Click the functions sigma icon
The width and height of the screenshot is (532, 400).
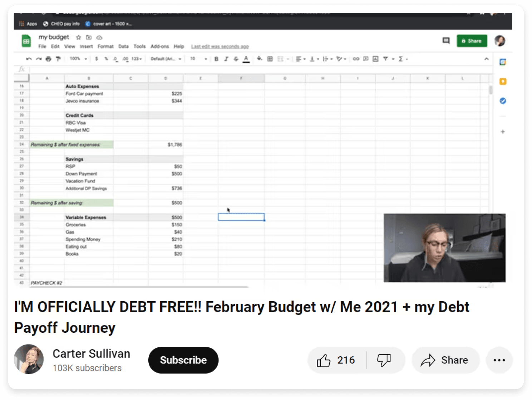401,59
